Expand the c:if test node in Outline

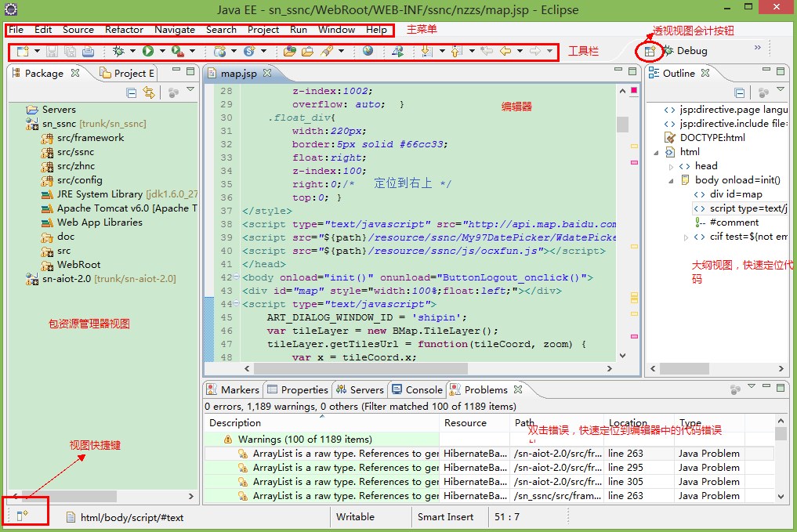[x=686, y=237]
